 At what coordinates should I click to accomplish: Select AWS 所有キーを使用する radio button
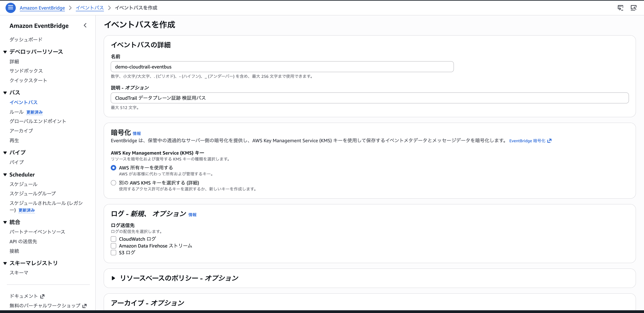pos(114,168)
